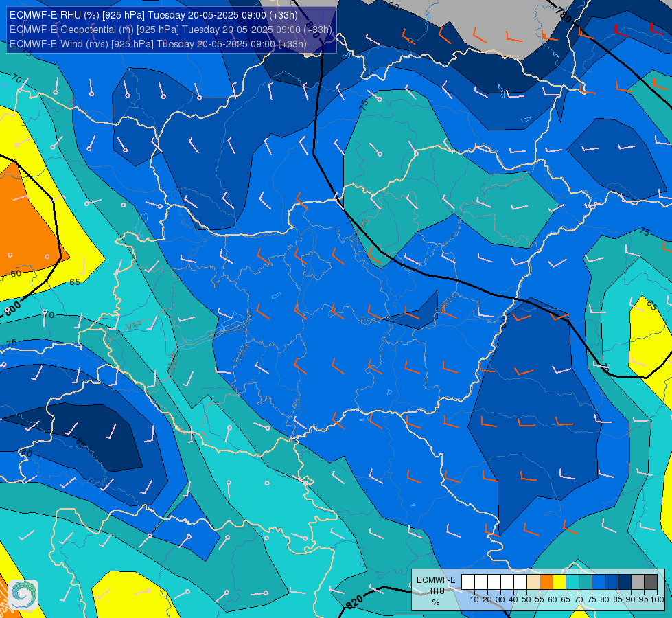Select the ECMWF-E RHU (%) title line
Viewport: 672px width, 618px height.
tap(154, 15)
